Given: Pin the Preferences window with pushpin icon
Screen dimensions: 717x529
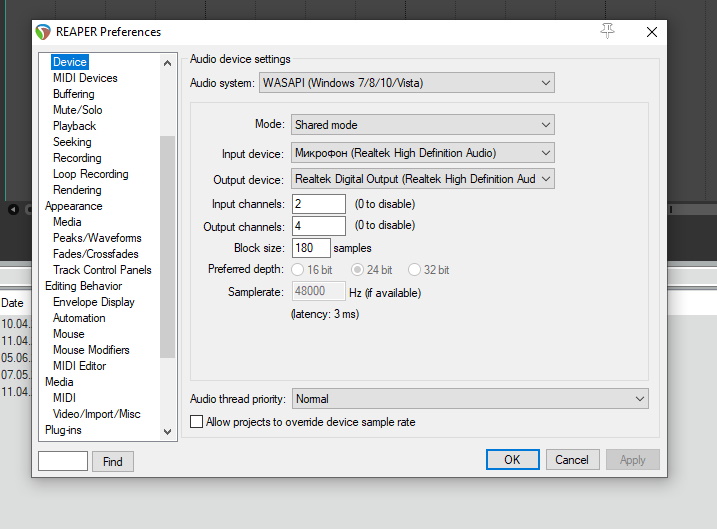Looking at the screenshot, I should tap(607, 31).
